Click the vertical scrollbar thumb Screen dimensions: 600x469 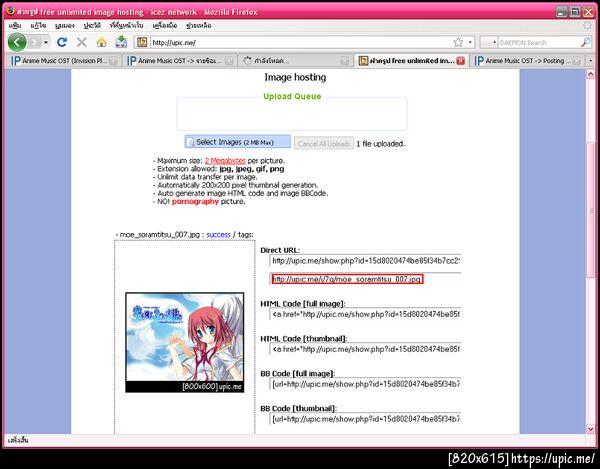click(590, 210)
